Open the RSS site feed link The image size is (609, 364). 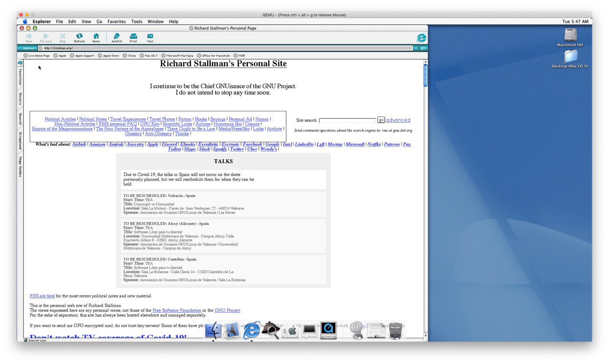(42, 296)
